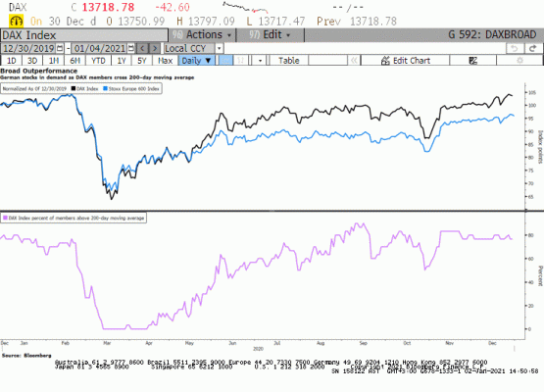This screenshot has width=544, height=392.
Task: Shift date range forward with right arrow
Action: pos(155,48)
